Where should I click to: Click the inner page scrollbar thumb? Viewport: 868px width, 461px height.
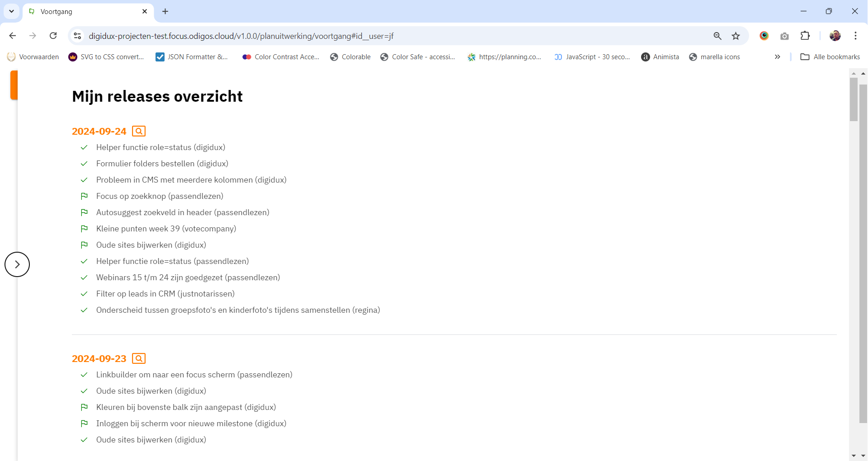[854, 99]
